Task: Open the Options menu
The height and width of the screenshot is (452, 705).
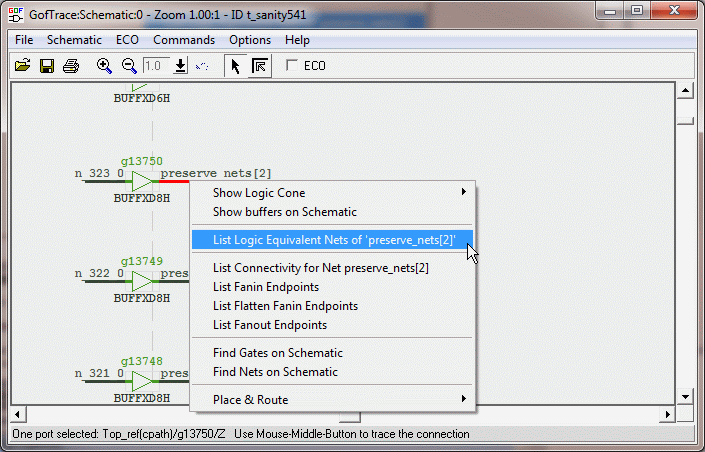Action: click(x=250, y=40)
